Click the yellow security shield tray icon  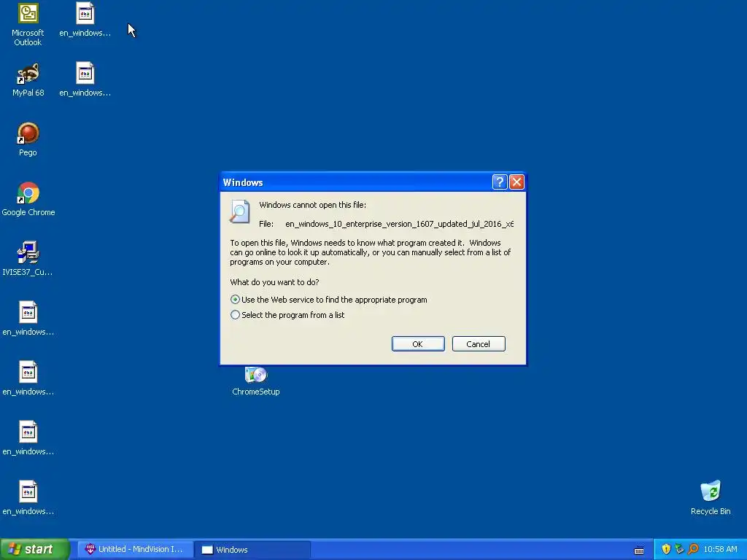(x=666, y=549)
